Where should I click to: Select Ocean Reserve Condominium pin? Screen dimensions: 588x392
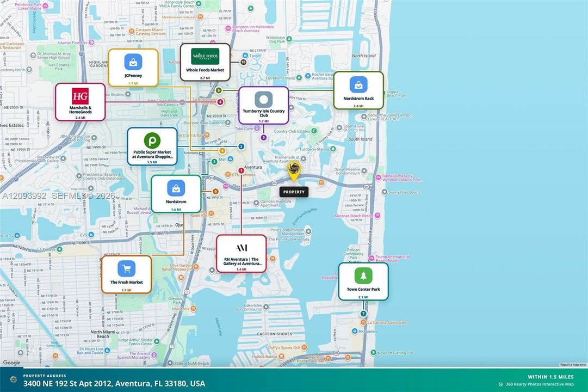point(364,171)
